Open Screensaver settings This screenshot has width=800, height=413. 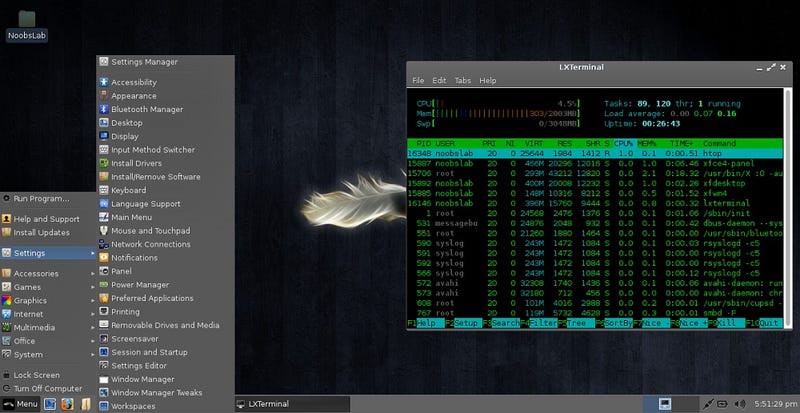tap(165, 338)
